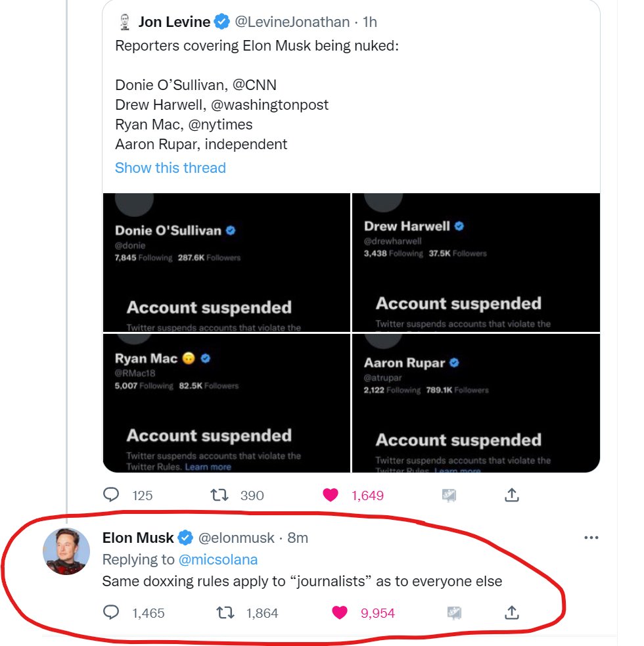Reply to Jon Levine's tweet
644x646 pixels.
point(112,495)
